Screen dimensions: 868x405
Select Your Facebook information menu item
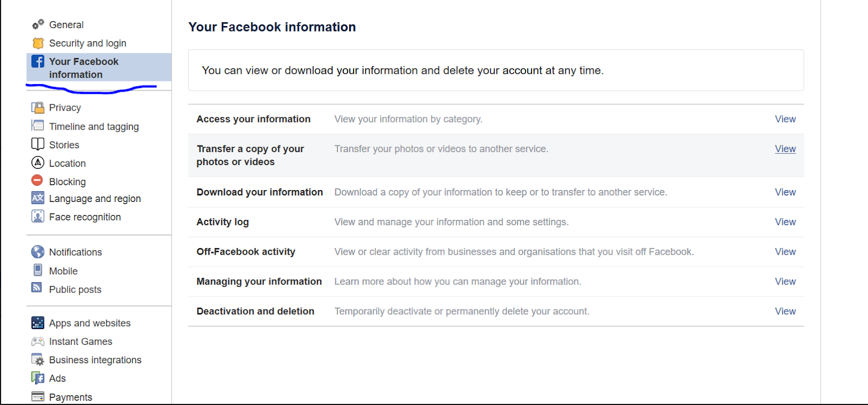pos(99,67)
